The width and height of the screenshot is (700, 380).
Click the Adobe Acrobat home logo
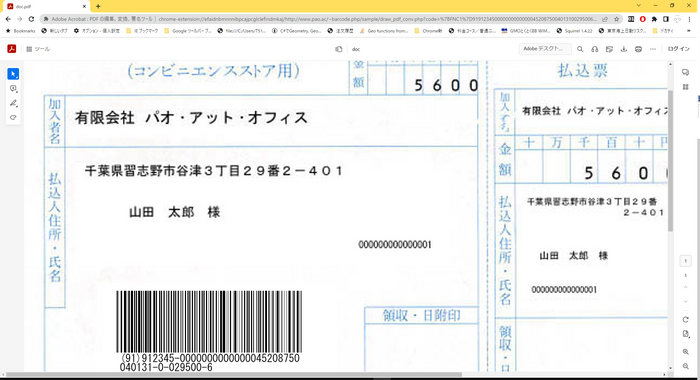tap(12, 49)
